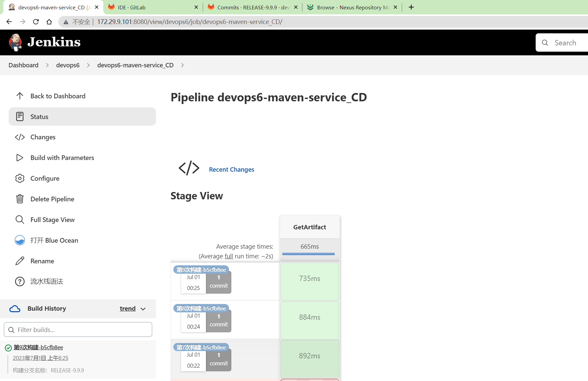Open the 2023年7月1日 上午8:25 build timestamp link
The height and width of the screenshot is (381, 588).
41,358
